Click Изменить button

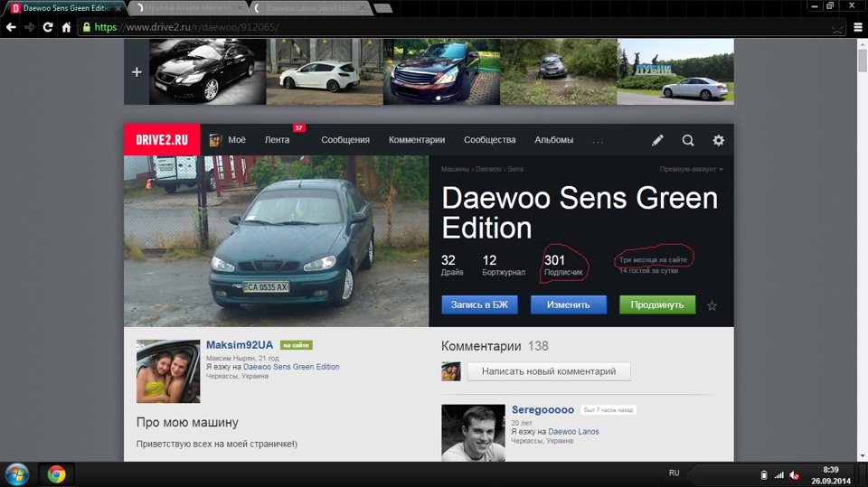(x=569, y=304)
